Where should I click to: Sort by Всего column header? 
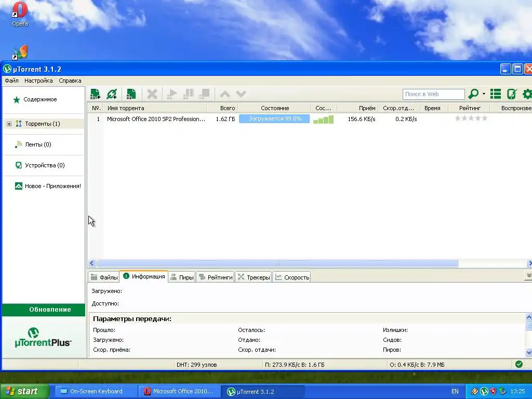(222, 108)
